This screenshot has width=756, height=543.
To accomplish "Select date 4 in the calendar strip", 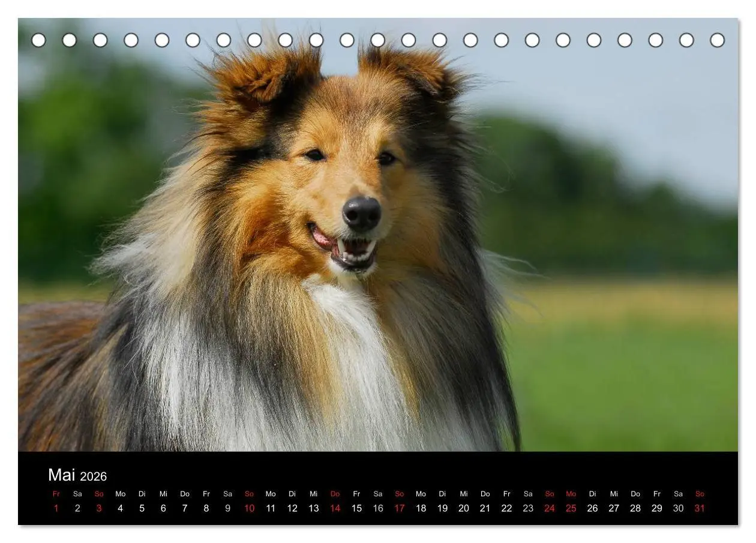I will pos(121,508).
